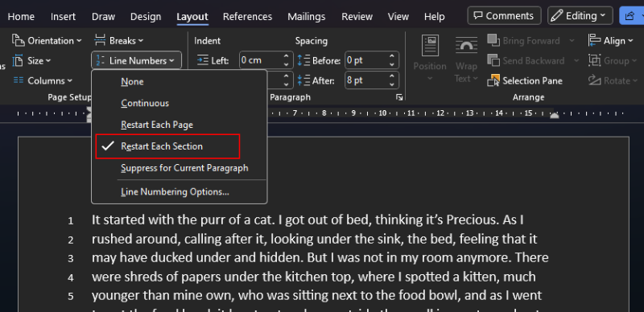Switch to the References ribbon tab
Screen dimensions: 644x312
(x=247, y=16)
